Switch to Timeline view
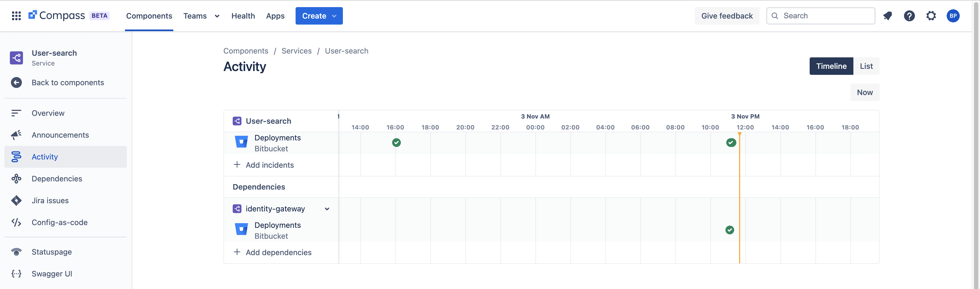 pyautogui.click(x=831, y=66)
